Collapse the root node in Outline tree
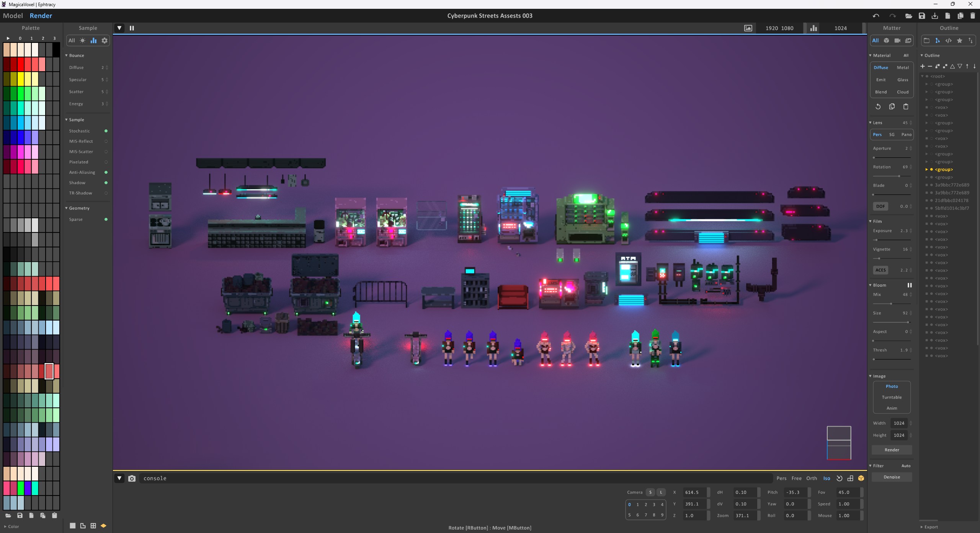 (923, 76)
